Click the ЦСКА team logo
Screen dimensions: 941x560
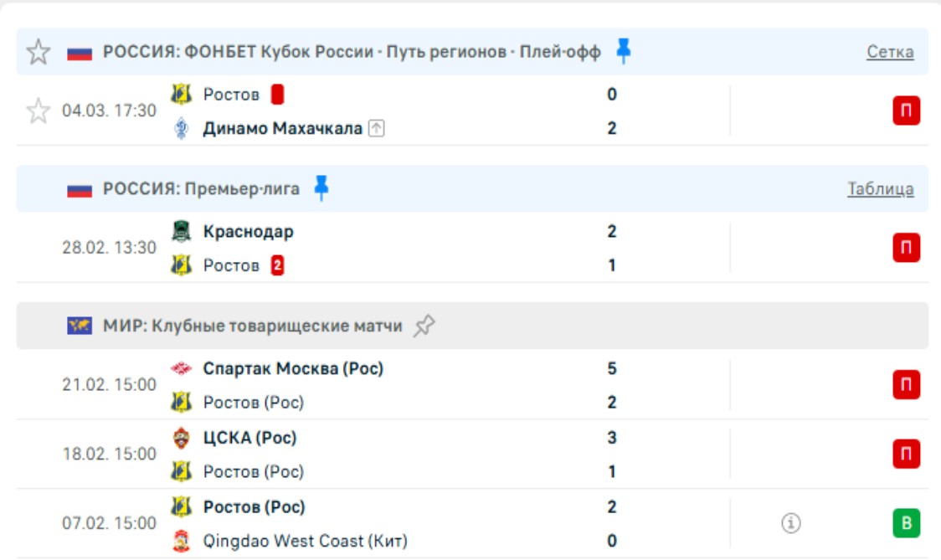[181, 437]
